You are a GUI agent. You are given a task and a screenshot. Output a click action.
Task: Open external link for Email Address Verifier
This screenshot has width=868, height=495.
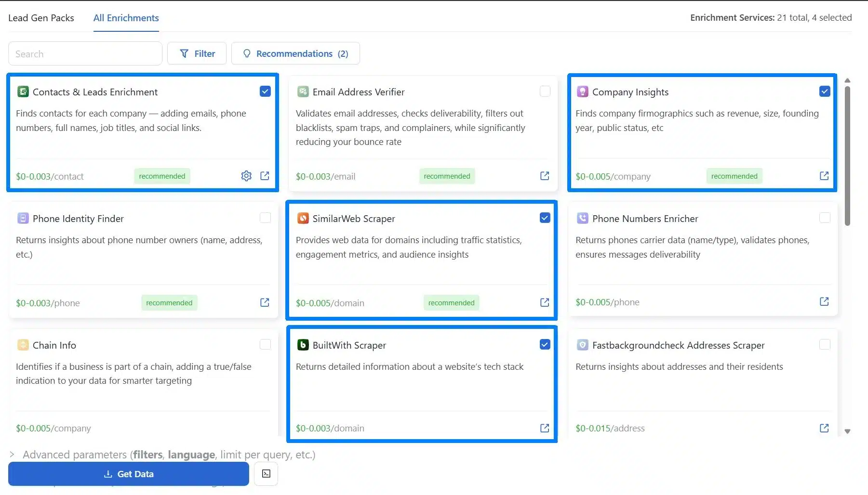pos(545,176)
